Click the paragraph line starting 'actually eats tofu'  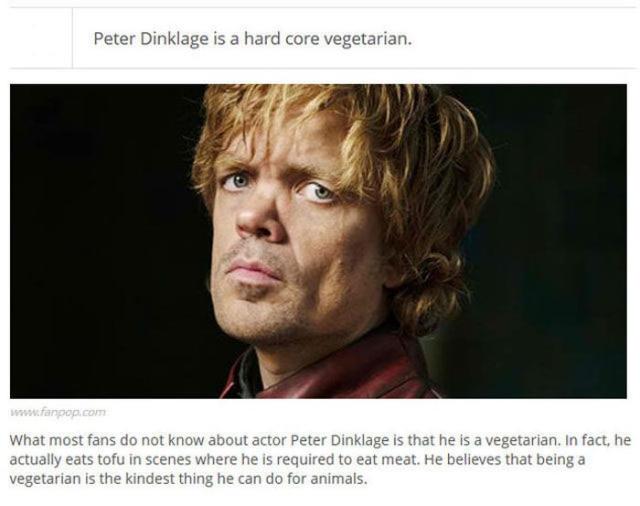click(297, 459)
